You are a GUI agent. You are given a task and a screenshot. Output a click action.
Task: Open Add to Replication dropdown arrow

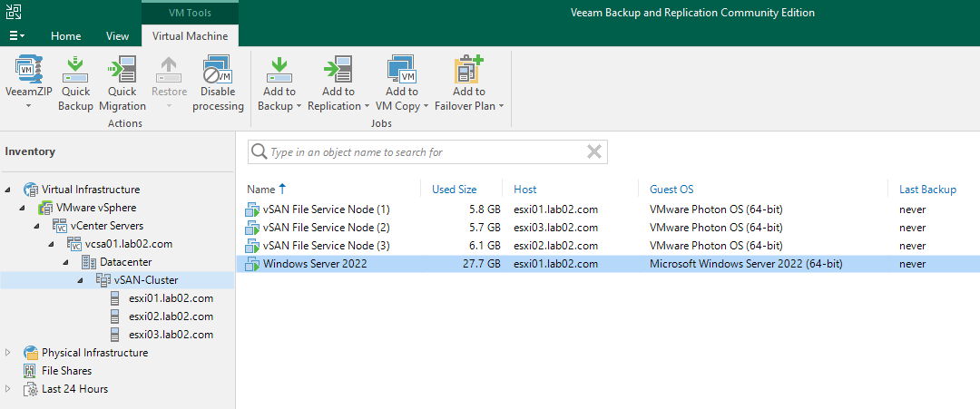(367, 107)
